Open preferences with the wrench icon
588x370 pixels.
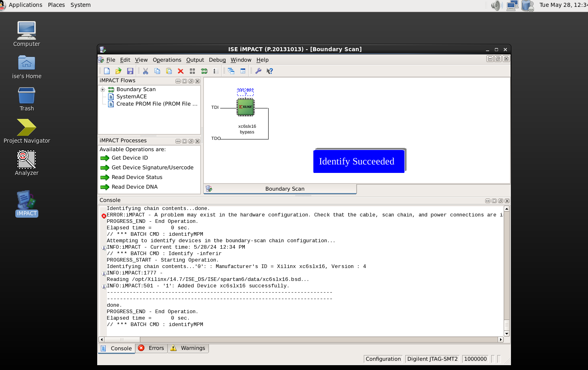[258, 71]
